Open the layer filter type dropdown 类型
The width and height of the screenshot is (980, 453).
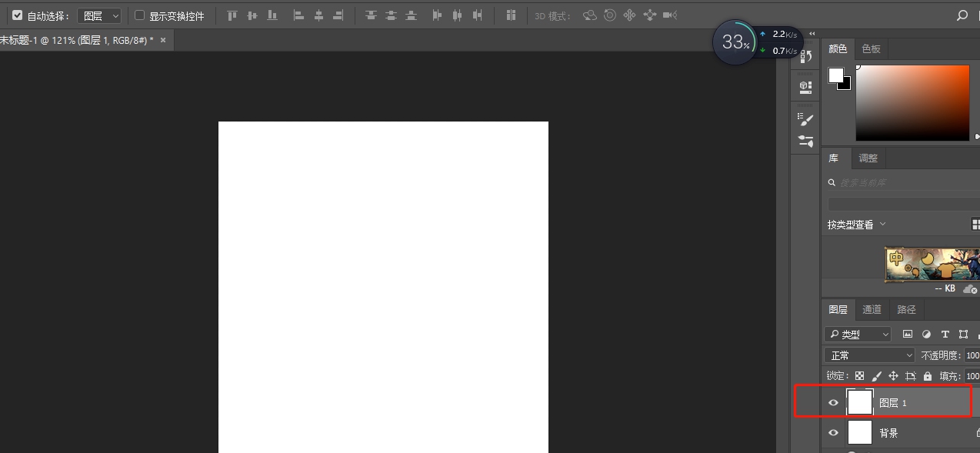click(x=857, y=334)
